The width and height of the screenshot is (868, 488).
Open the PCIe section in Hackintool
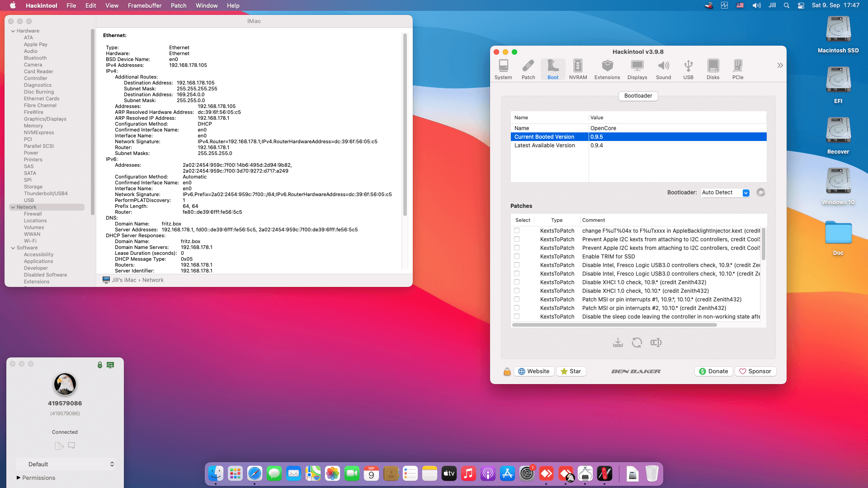click(x=738, y=70)
